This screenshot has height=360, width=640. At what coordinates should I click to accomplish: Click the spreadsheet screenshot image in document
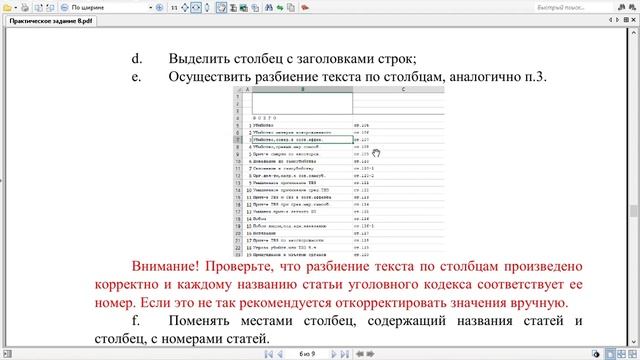pyautogui.click(x=338, y=171)
